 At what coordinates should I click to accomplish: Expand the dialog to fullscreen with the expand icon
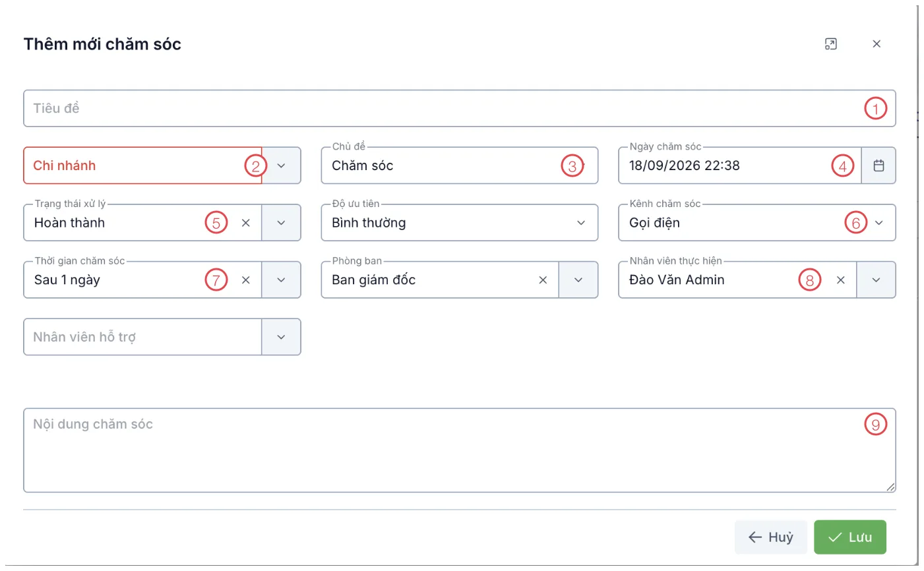click(x=831, y=44)
